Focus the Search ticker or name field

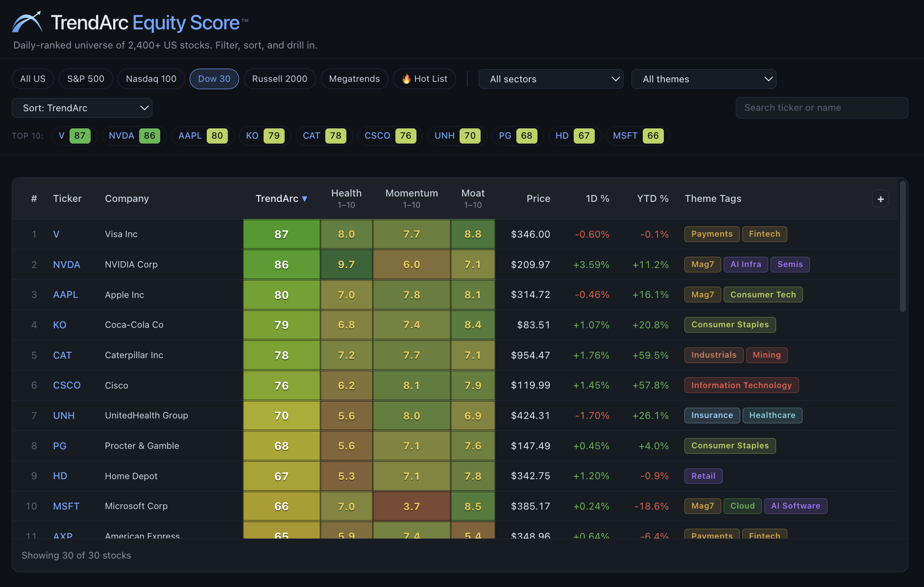[x=822, y=108]
